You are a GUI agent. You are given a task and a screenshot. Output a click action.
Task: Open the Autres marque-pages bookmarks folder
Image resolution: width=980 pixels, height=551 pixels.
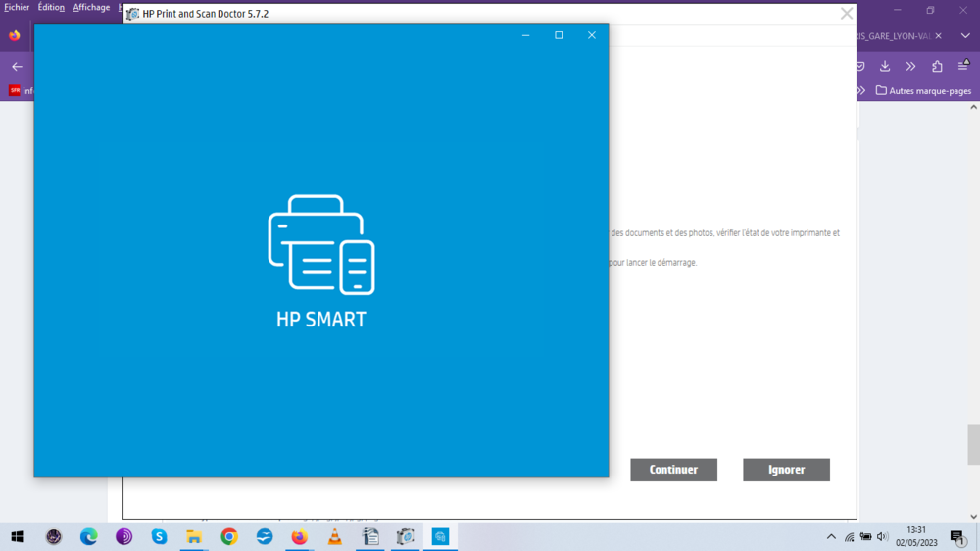[923, 91]
